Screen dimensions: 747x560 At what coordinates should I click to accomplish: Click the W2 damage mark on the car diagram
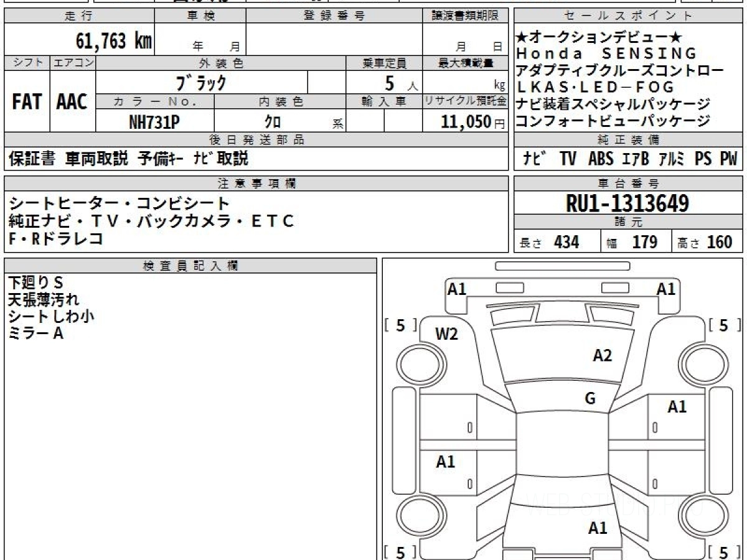tap(446, 334)
